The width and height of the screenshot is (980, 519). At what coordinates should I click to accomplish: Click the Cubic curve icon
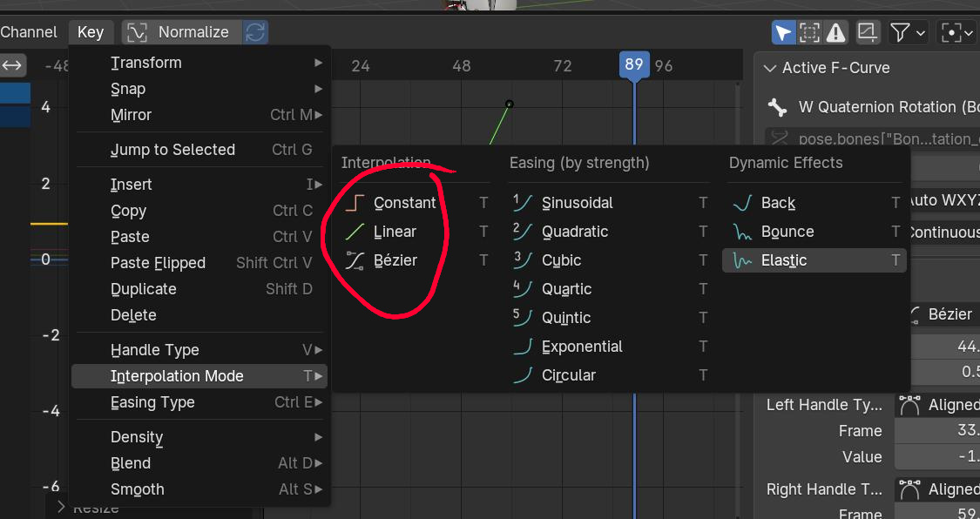pyautogui.click(x=522, y=259)
